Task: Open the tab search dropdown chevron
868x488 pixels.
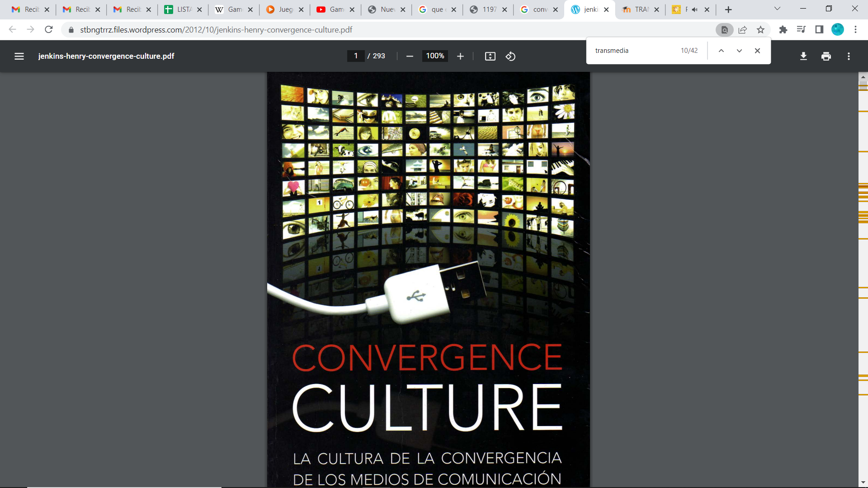Action: [777, 9]
